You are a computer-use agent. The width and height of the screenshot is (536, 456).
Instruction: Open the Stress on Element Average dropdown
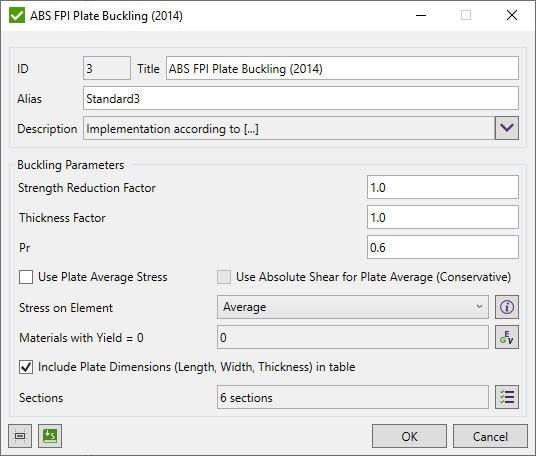point(352,307)
